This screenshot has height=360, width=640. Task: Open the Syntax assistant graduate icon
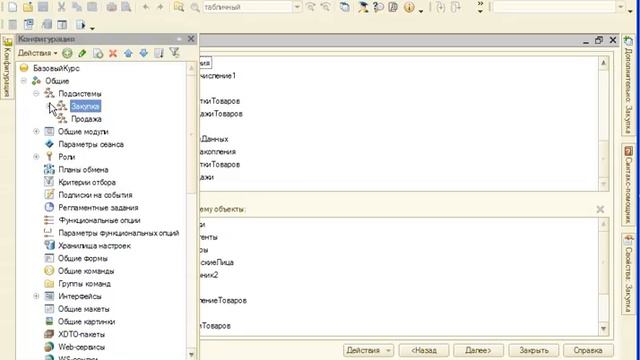pyautogui.click(x=363, y=7)
